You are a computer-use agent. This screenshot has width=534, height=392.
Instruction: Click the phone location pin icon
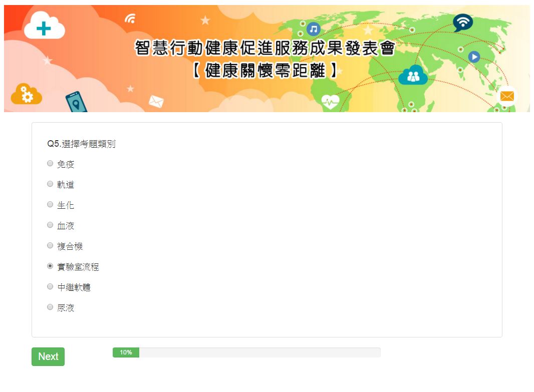[x=76, y=102]
